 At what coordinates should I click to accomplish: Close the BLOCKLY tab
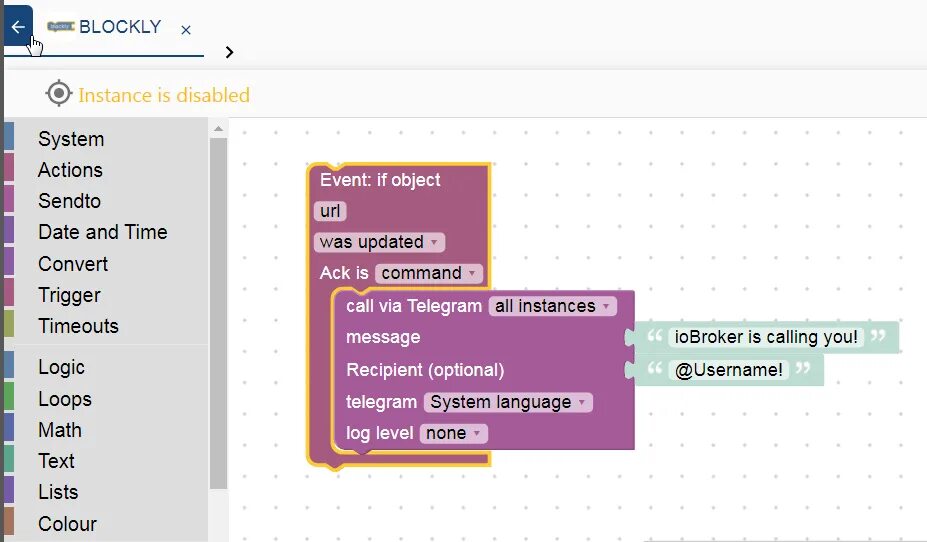click(x=186, y=30)
